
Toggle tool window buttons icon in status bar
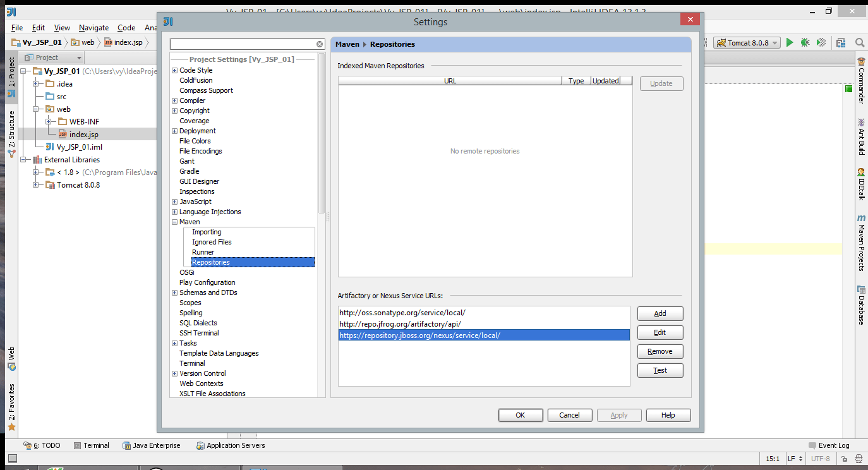click(x=11, y=459)
